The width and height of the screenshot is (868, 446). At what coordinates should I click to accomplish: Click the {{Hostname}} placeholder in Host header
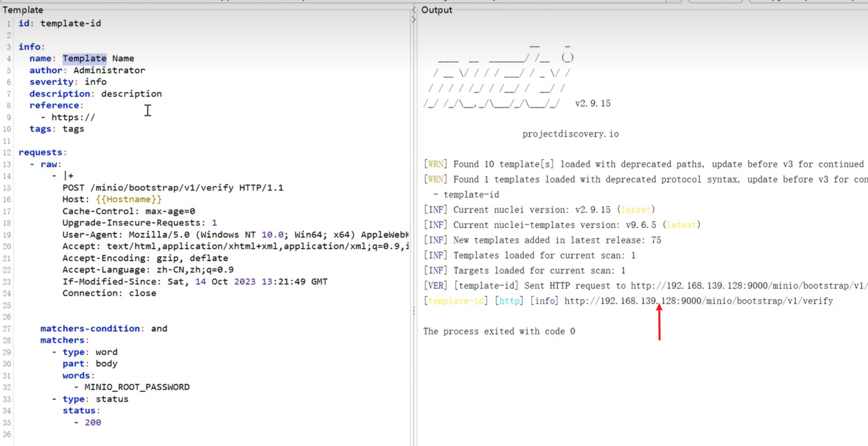[129, 199]
